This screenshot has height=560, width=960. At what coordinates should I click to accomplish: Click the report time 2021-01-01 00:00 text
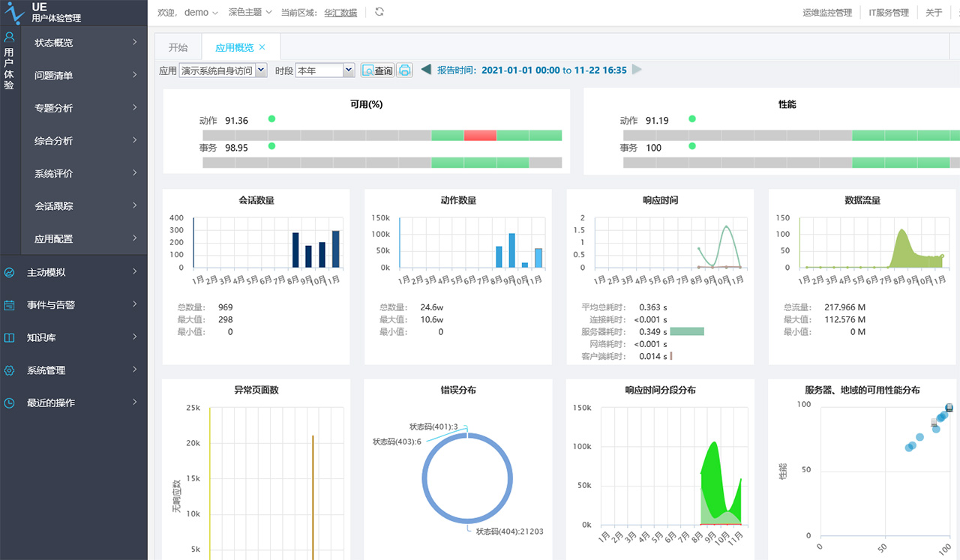point(520,70)
